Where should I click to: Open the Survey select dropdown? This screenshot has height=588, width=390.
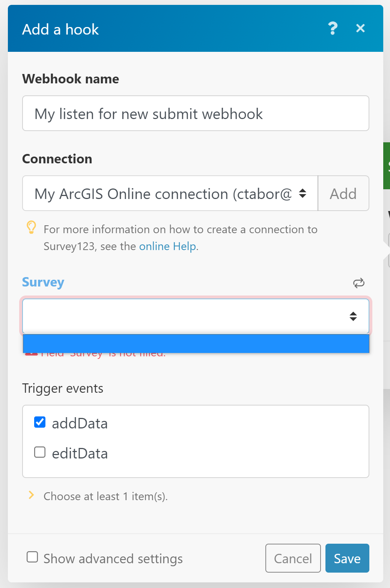tap(196, 316)
